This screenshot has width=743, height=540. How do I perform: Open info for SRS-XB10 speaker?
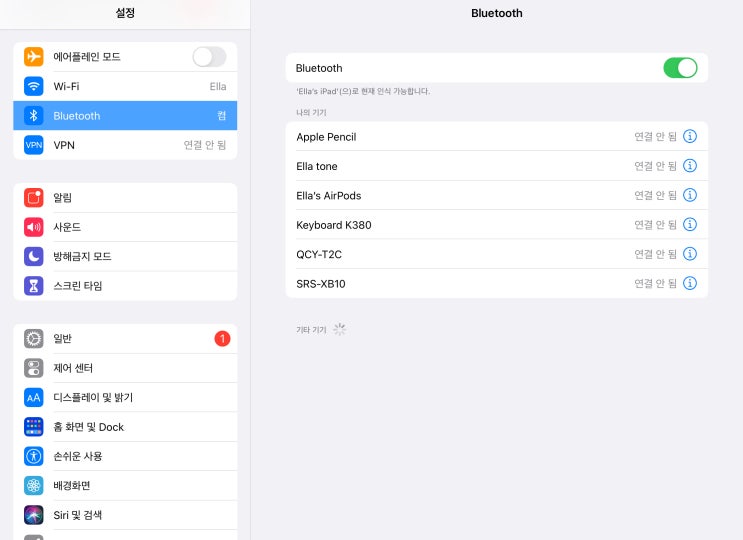(x=690, y=283)
